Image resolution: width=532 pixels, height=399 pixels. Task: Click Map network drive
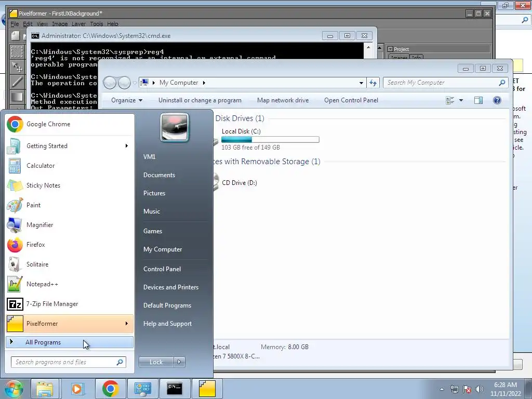tap(283, 100)
